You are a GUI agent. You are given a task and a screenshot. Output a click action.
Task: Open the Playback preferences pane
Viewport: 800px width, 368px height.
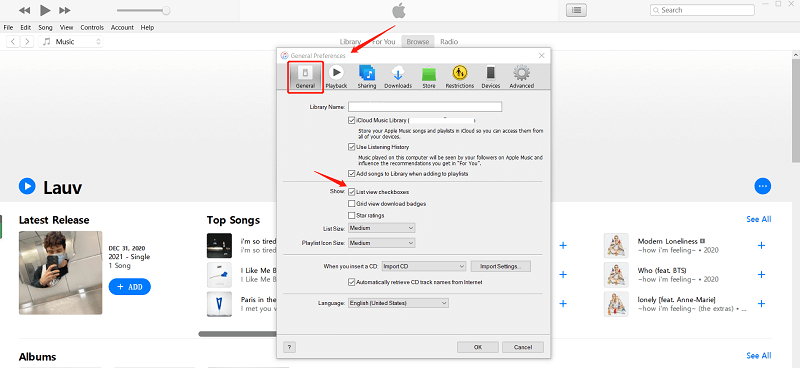(x=336, y=77)
